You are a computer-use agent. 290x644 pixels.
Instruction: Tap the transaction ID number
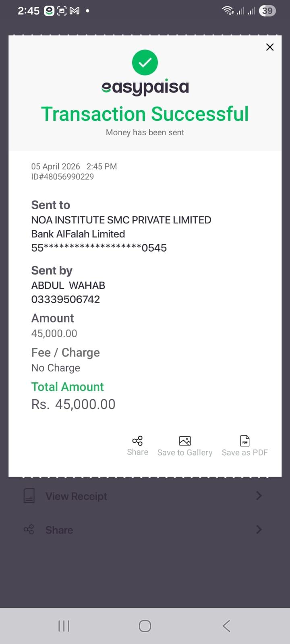(62, 177)
